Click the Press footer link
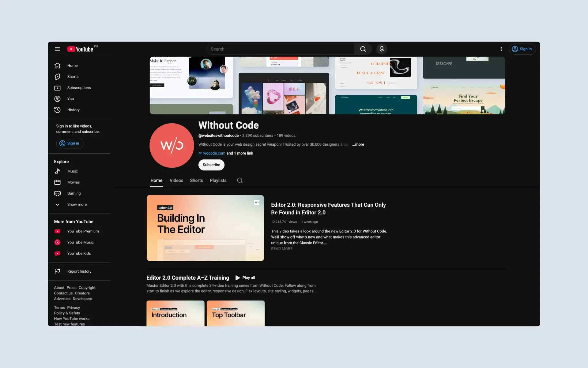Viewport: 588px width, 368px height. point(71,288)
